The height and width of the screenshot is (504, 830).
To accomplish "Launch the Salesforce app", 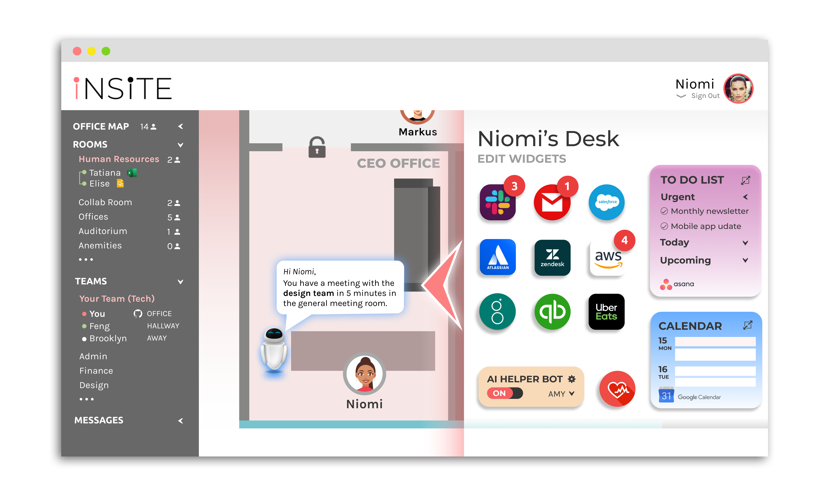I will point(607,202).
